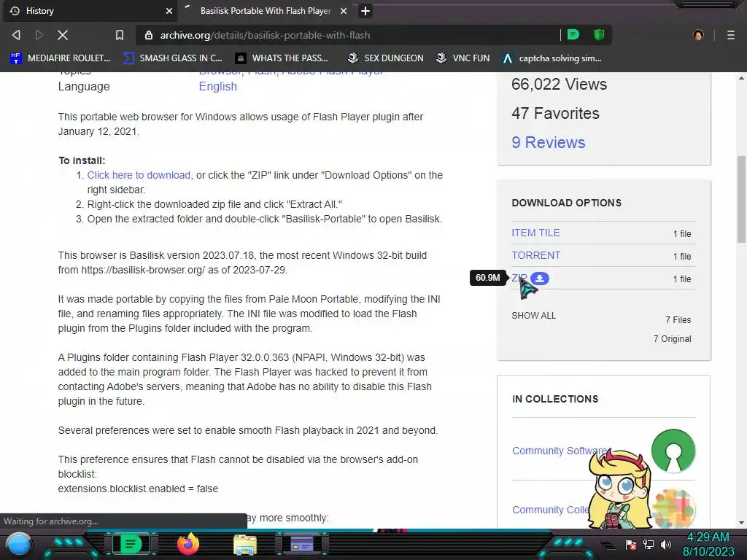
Task: Open the taskbar clock showing 4:29 AM
Action: [708, 544]
